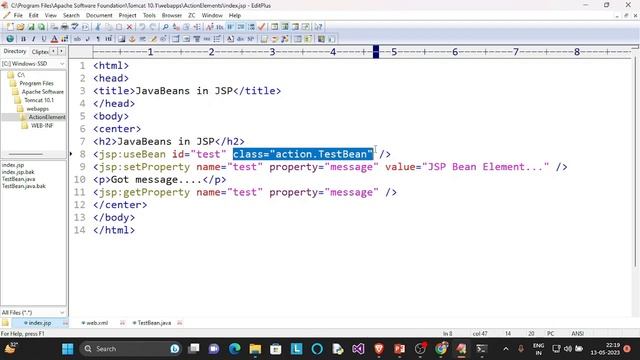Open Visual Studio from the taskbar

[x=358, y=349]
